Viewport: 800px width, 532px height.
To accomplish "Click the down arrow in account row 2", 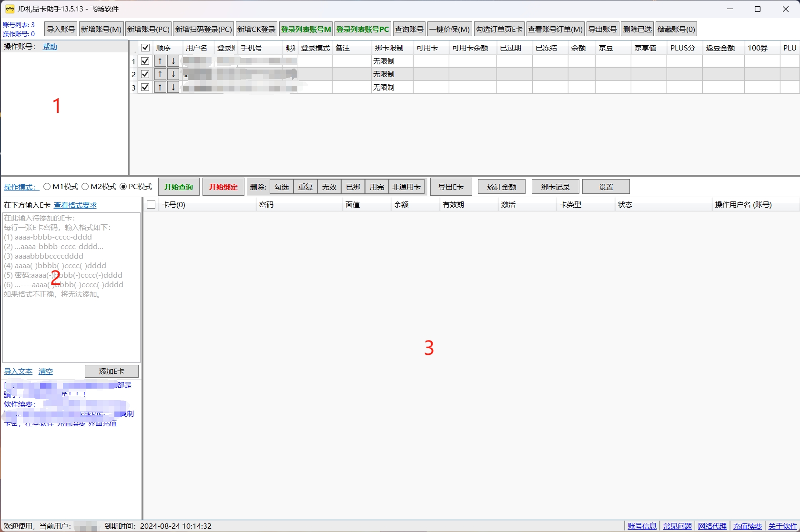I will 173,74.
